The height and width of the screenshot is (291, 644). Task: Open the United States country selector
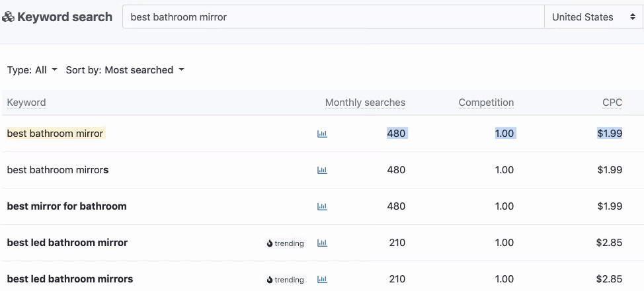593,17
